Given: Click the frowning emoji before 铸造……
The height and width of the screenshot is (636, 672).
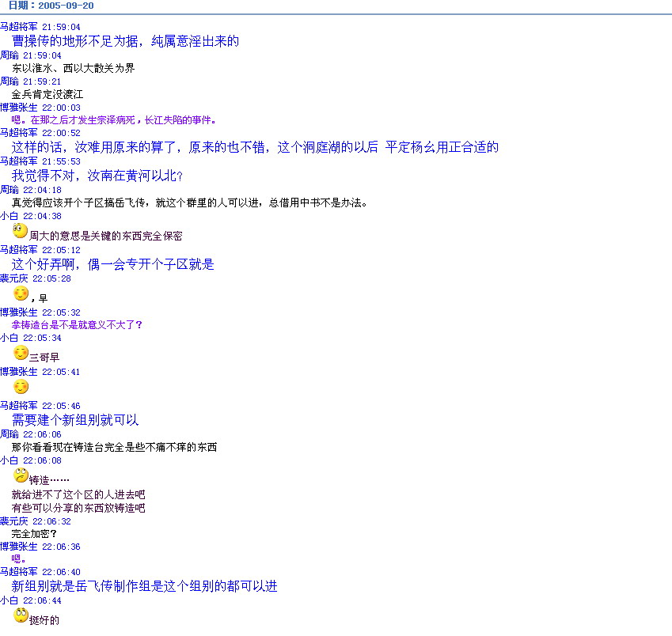Looking at the screenshot, I should 21,475.
